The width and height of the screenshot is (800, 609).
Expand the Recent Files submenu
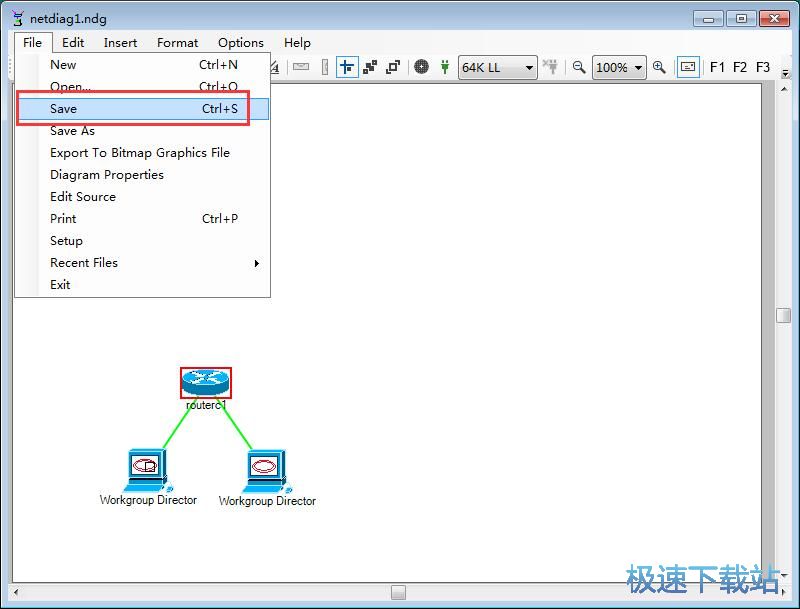pyautogui.click(x=142, y=263)
